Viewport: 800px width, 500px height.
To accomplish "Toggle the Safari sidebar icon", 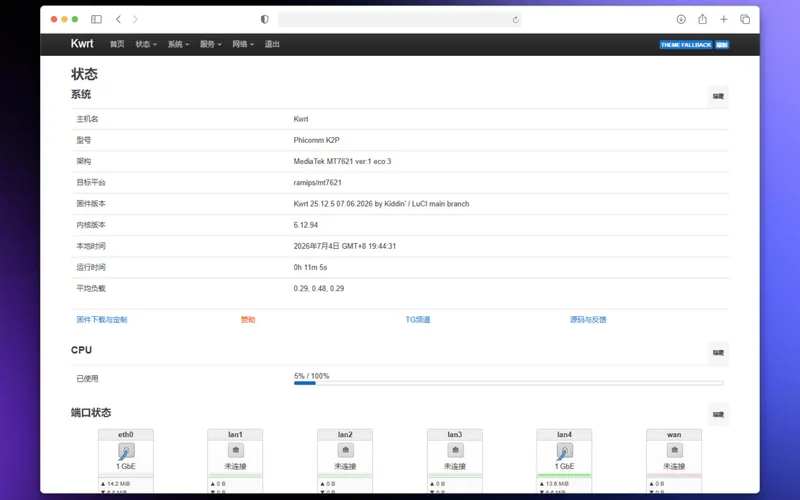I will (x=96, y=19).
